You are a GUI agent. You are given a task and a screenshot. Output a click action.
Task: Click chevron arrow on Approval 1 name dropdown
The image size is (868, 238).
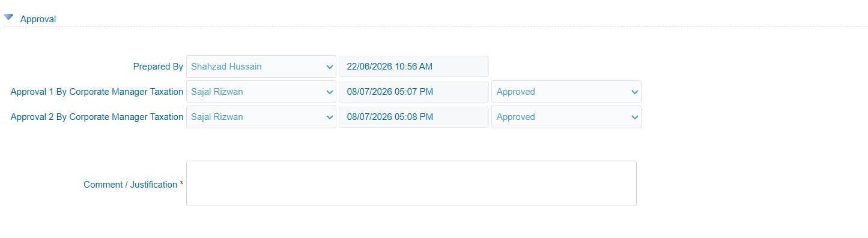tap(329, 92)
